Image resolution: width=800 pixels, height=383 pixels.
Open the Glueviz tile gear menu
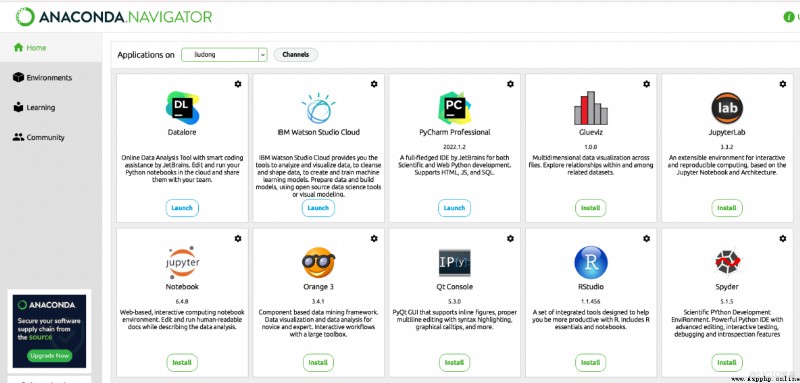click(646, 84)
